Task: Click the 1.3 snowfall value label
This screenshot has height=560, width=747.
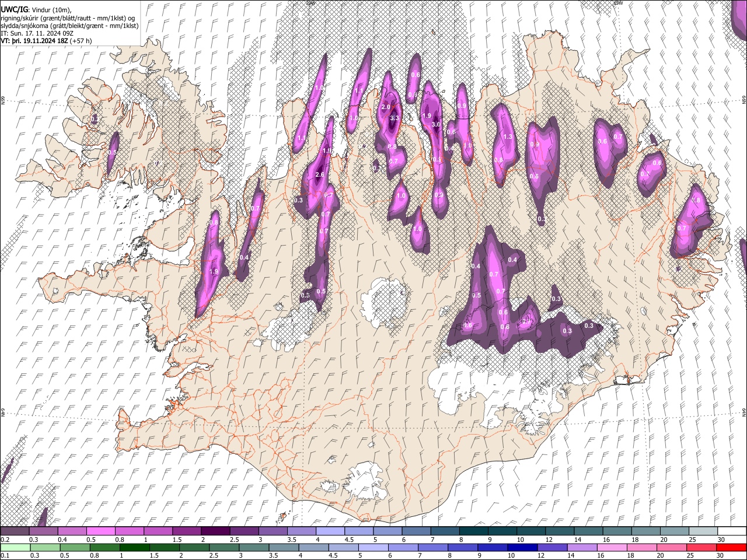Action: tap(507, 137)
